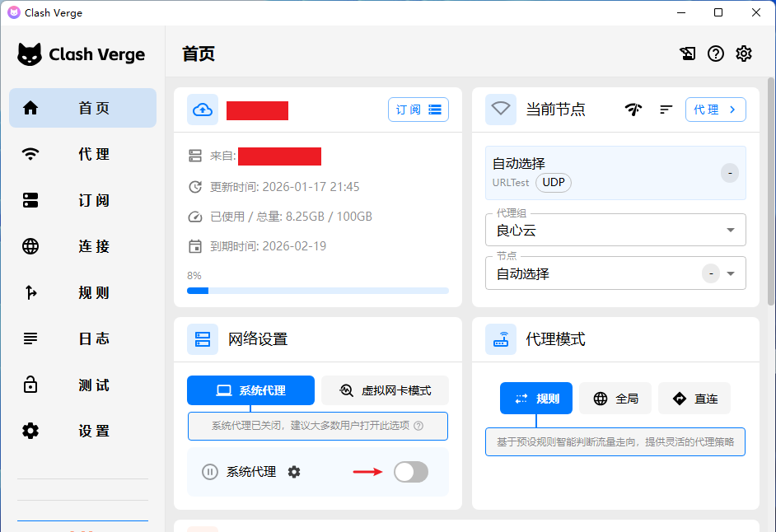Select the 系统代理 tab button
This screenshot has height=532, width=776.
tap(250, 390)
